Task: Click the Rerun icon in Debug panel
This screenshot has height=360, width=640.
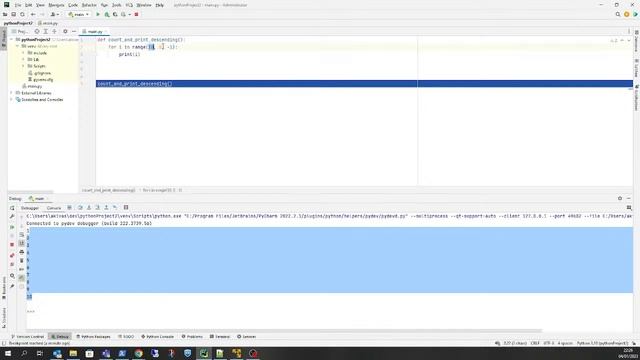Action: click(12, 208)
